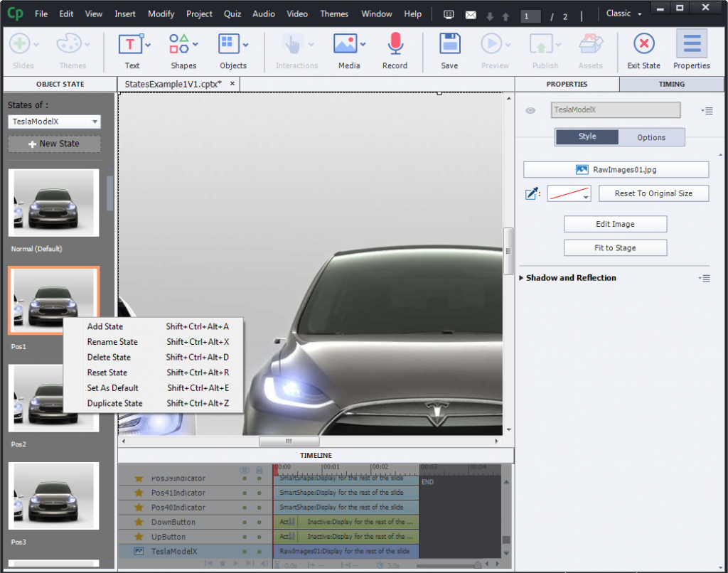Click the Text tool icon
This screenshot has height=573, width=728.
131,45
